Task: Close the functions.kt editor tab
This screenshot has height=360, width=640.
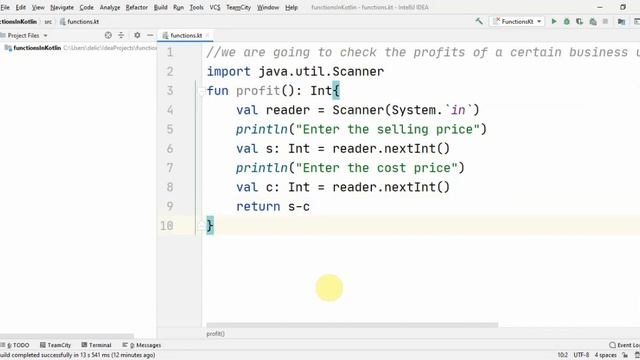Action: click(x=207, y=36)
